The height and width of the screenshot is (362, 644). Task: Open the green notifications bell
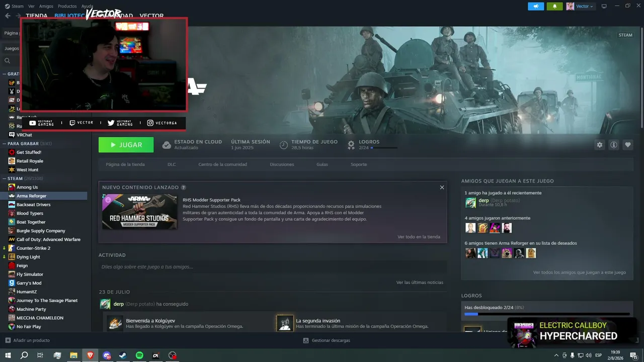pyautogui.click(x=555, y=6)
